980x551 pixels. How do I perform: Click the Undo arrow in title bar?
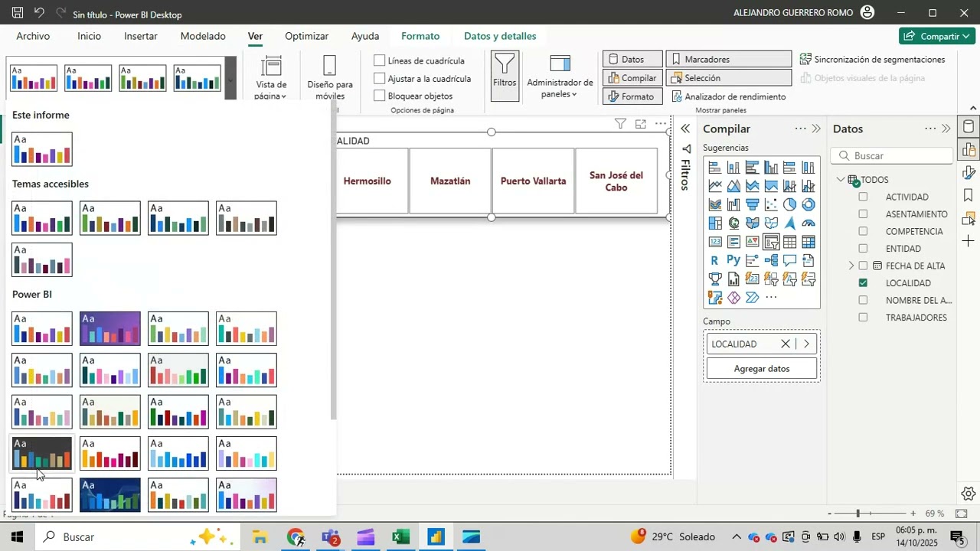point(40,13)
